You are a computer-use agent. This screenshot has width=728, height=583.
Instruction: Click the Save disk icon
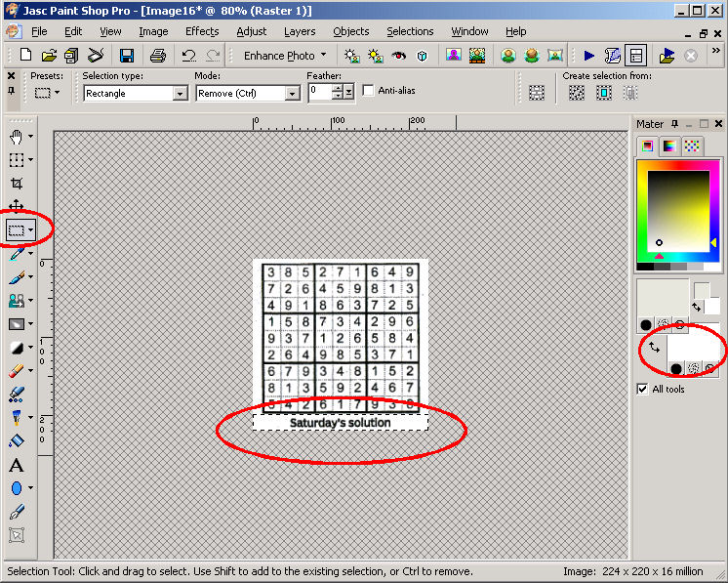127,56
